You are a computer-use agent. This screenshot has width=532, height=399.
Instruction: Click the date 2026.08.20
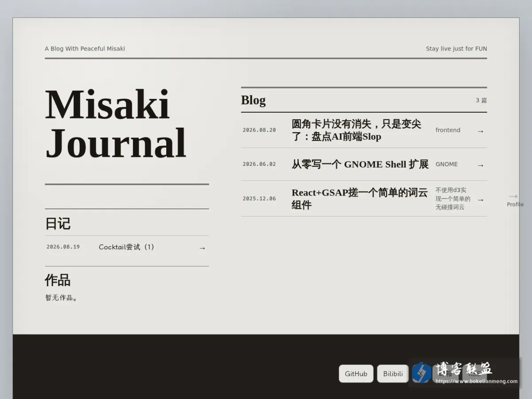tap(259, 130)
